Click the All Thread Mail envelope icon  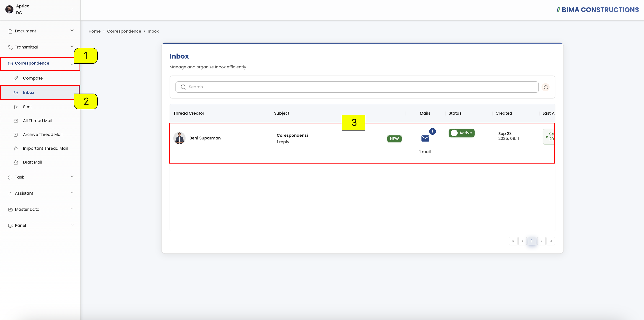click(x=16, y=121)
